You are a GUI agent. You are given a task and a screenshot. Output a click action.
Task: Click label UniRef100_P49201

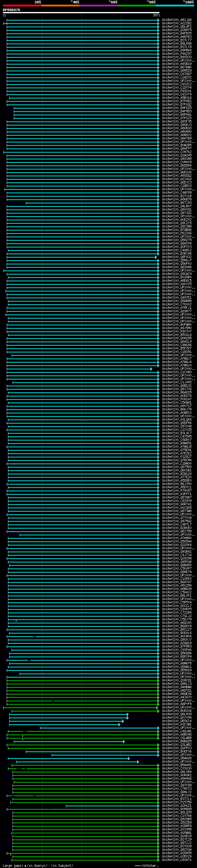click(x=176, y=91)
